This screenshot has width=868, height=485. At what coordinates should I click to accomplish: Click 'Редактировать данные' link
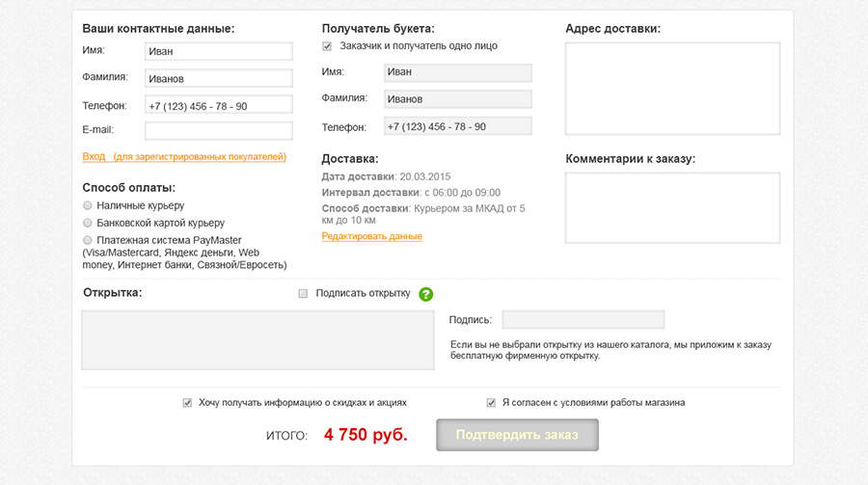pos(371,236)
